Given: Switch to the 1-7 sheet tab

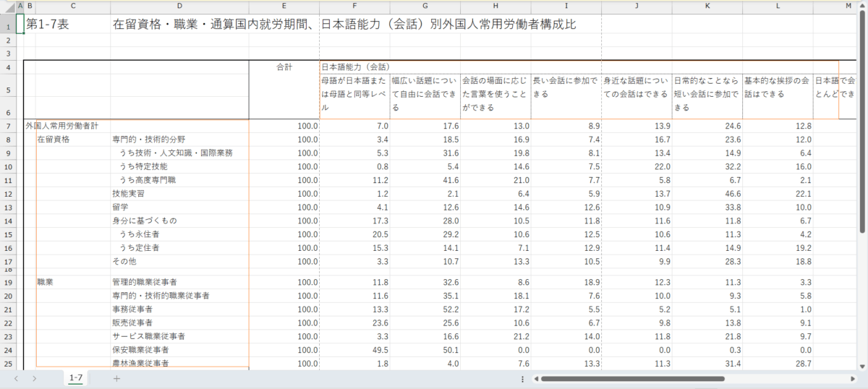Looking at the screenshot, I should pos(76,378).
